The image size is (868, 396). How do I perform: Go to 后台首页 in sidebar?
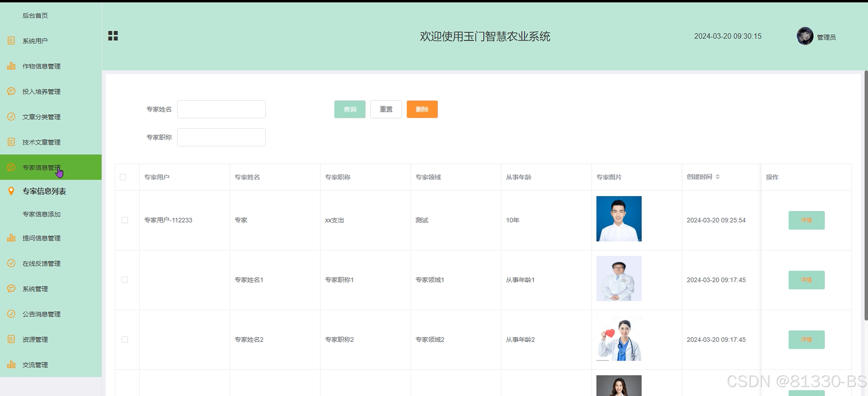(35, 15)
